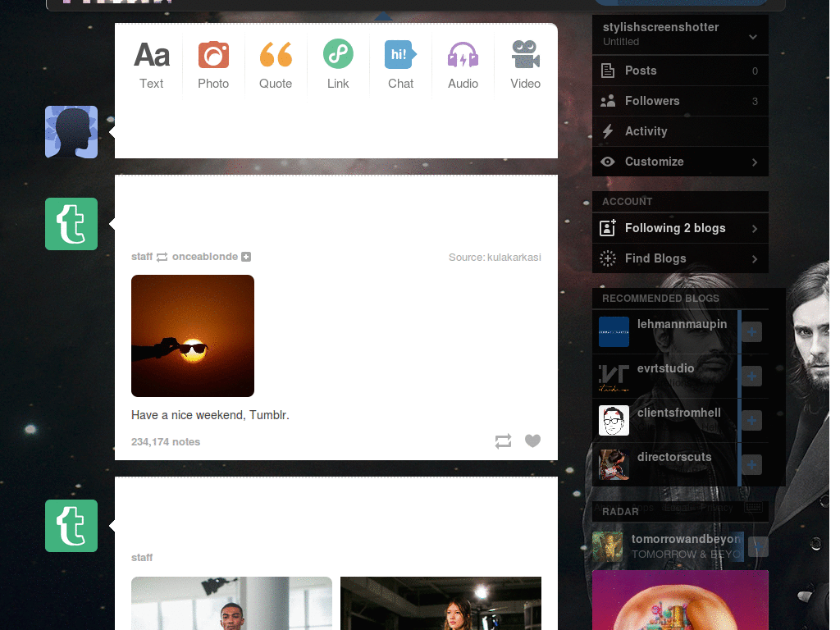Image resolution: width=840 pixels, height=630 pixels.
Task: Expand Customize with its chevron
Action: tap(755, 162)
